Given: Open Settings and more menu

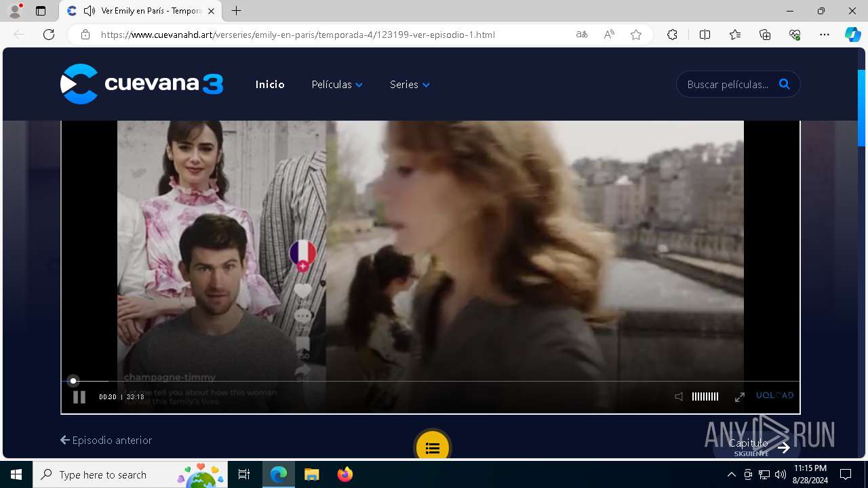Looking at the screenshot, I should (825, 35).
